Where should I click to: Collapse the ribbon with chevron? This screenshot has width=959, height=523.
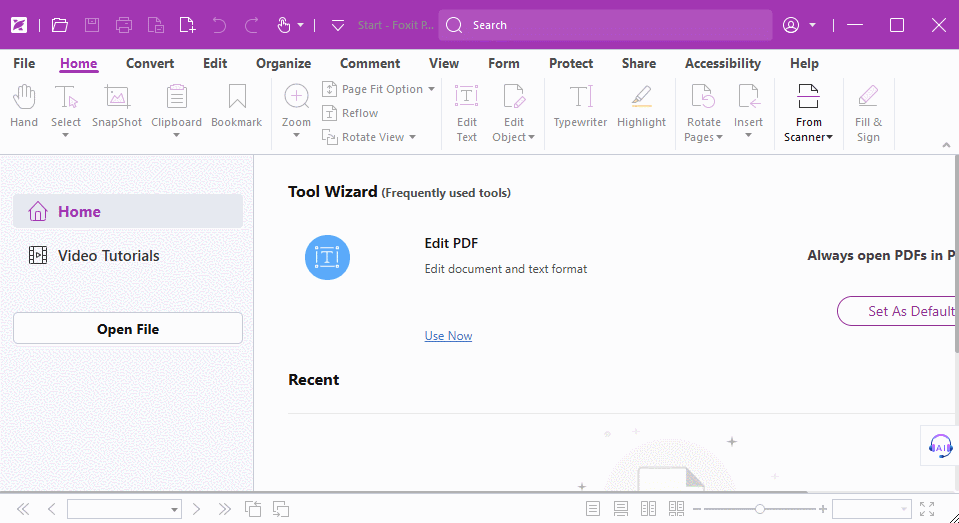(946, 145)
